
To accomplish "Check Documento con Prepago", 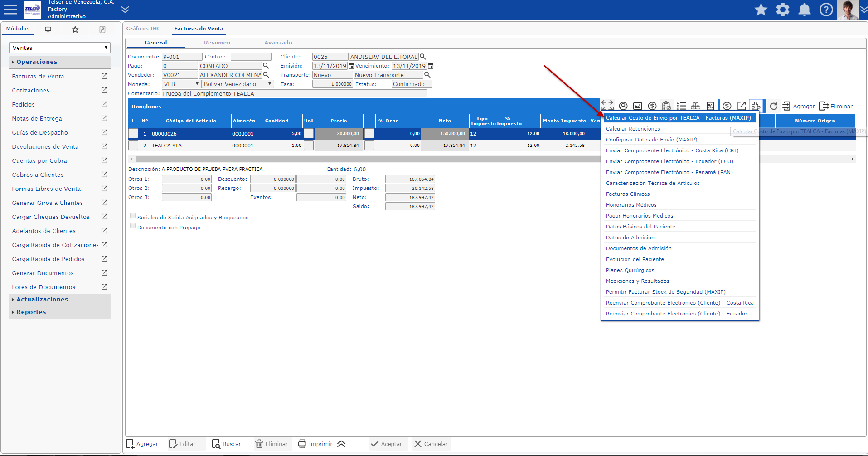I will pos(133,225).
